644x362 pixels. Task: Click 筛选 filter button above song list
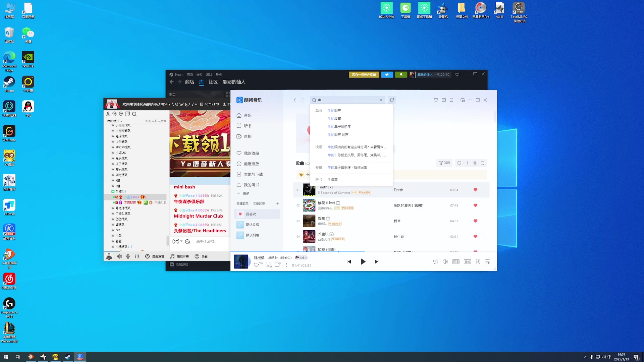pyautogui.click(x=444, y=163)
